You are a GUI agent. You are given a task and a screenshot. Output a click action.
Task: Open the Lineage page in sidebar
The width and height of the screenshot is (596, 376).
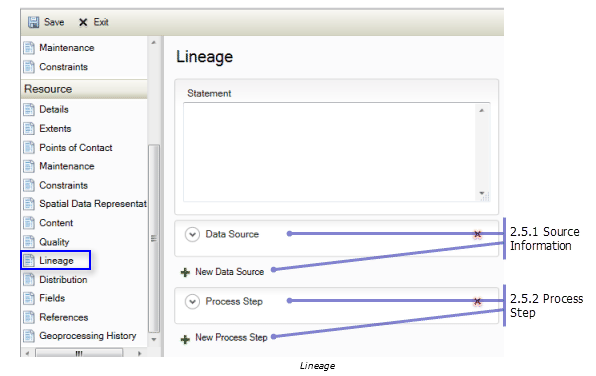[x=56, y=260]
